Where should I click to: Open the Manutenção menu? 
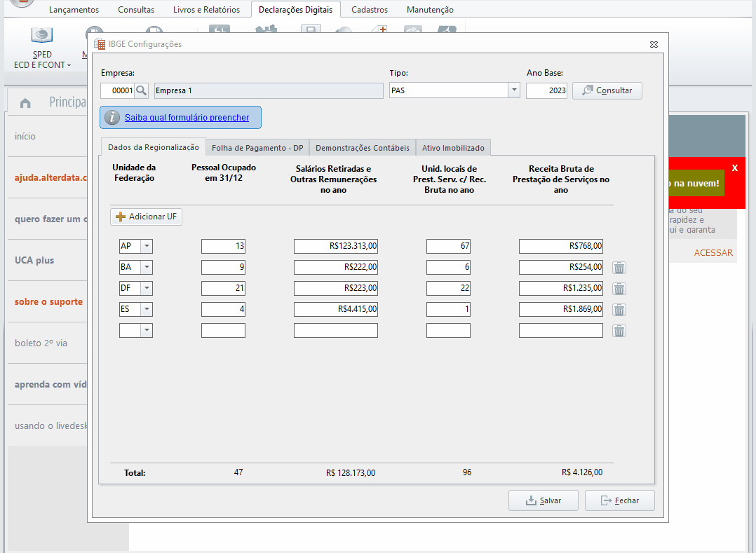[x=430, y=10]
